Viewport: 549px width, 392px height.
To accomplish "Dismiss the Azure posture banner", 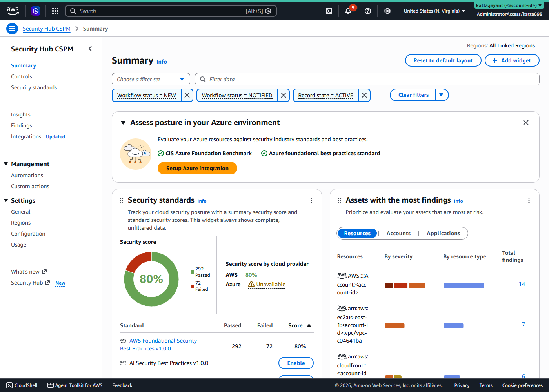I will [526, 123].
